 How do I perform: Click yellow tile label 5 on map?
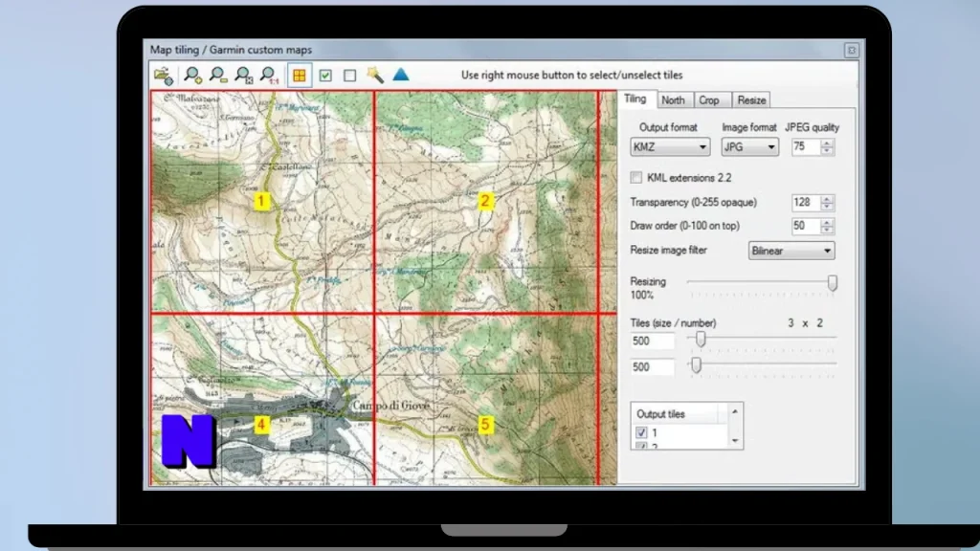point(485,425)
